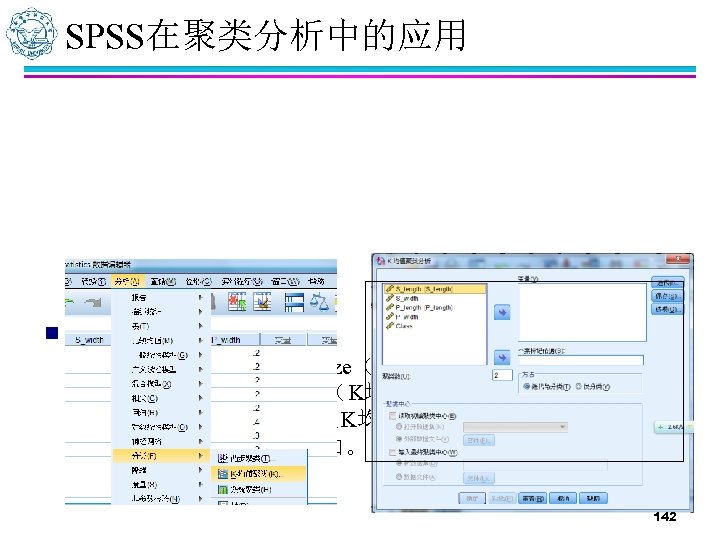720x540 pixels.
Task: Expand 描述统计 (Descriptive Statistics) submenu arrow
Action: coord(201,312)
